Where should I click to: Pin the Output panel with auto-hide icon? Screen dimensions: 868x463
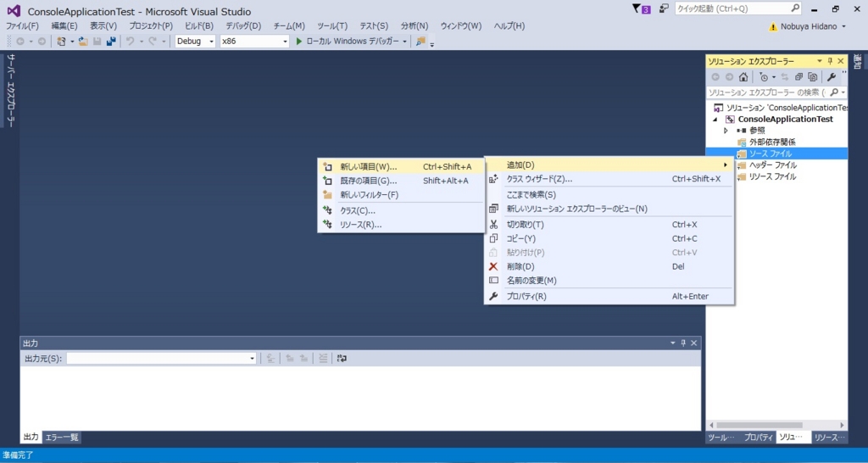[x=683, y=343]
